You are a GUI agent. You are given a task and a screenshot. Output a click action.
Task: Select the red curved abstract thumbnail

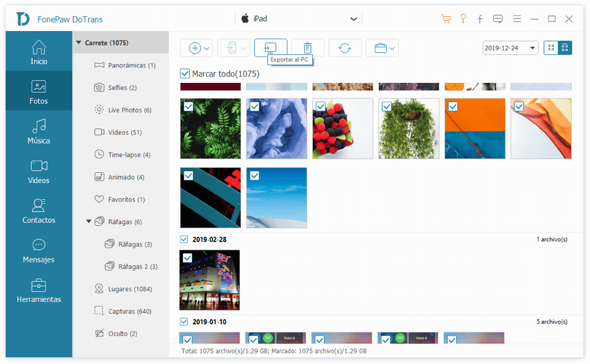[540, 128]
